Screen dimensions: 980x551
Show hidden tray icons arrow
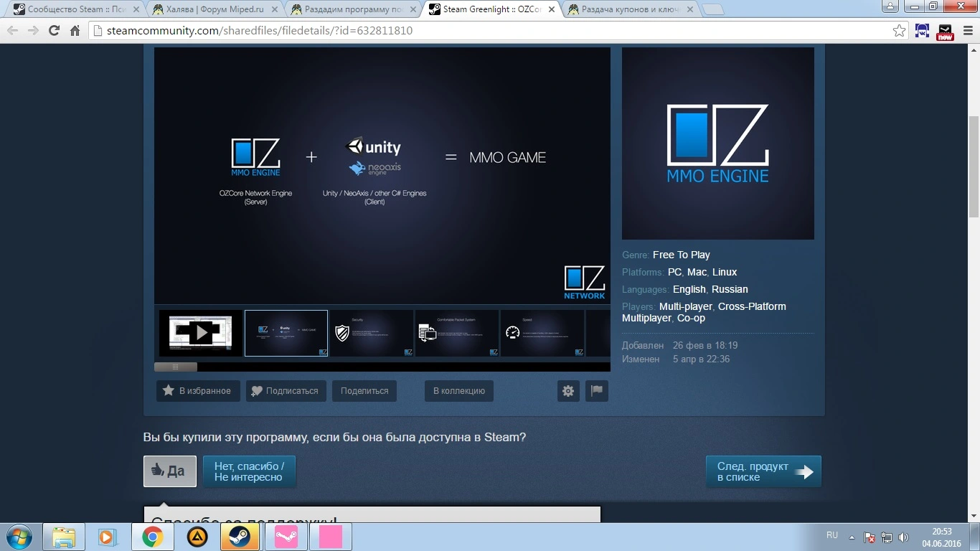pyautogui.click(x=852, y=537)
